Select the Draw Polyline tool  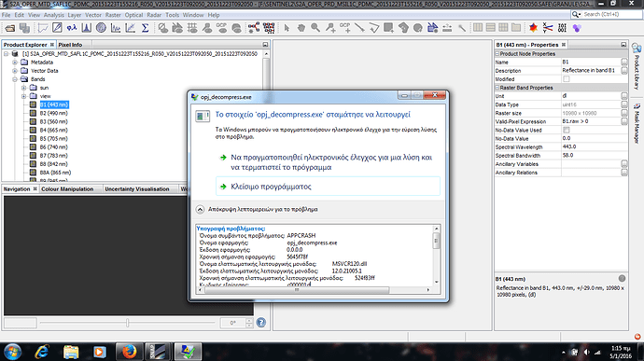coord(373,28)
